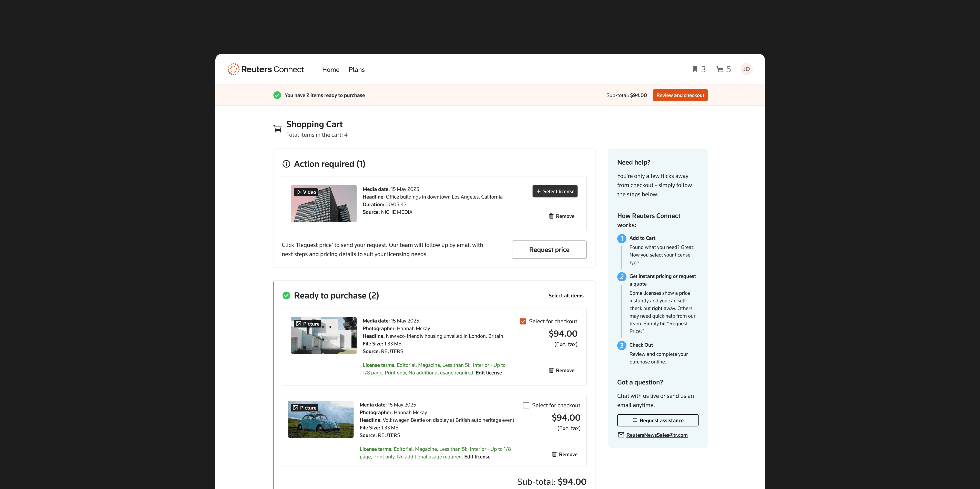Click the Request price button
Image resolution: width=980 pixels, height=489 pixels.
point(549,250)
